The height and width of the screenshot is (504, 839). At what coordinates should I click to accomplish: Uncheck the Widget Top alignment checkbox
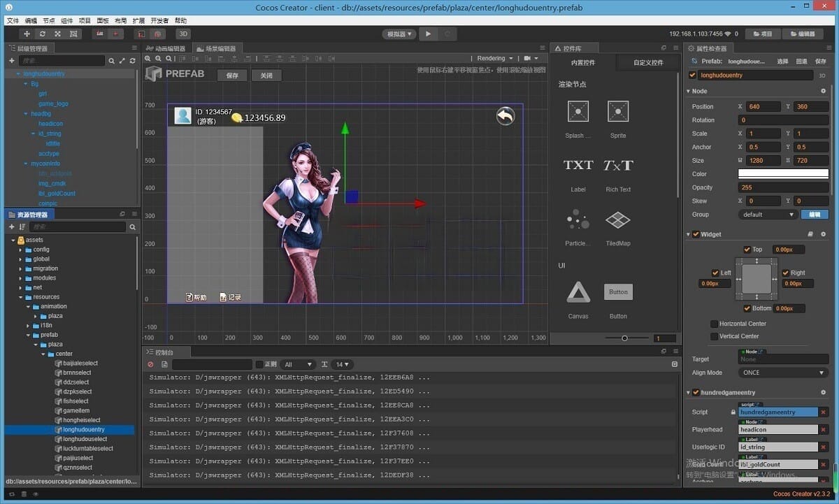pyautogui.click(x=747, y=250)
